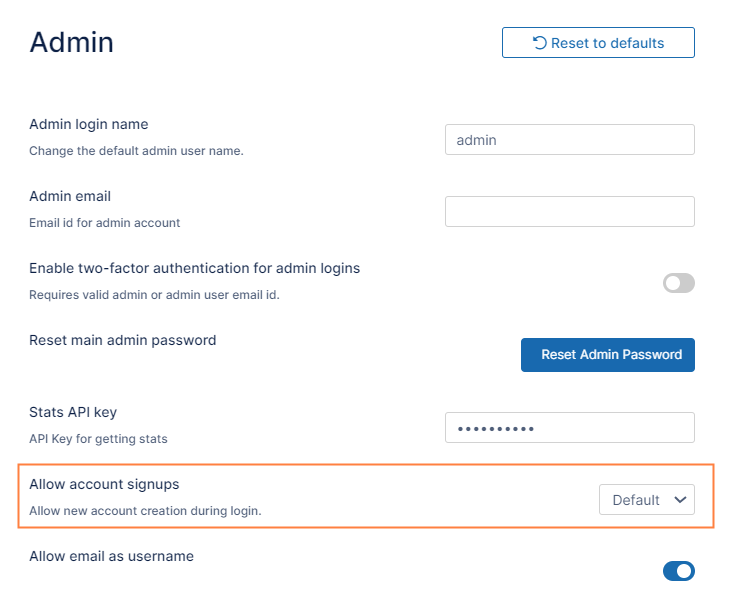The image size is (742, 598).
Task: Focus the Admin email input box
Action: pos(569,212)
